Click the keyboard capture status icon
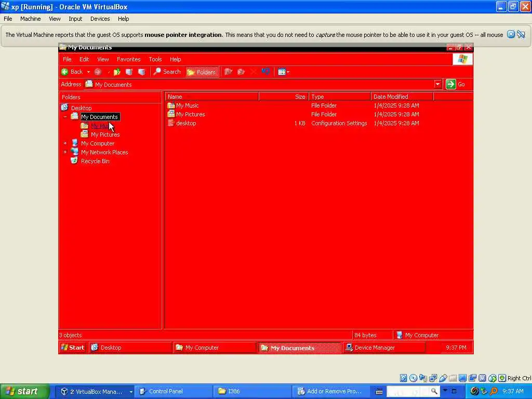This screenshot has height=399, width=532. click(x=502, y=378)
